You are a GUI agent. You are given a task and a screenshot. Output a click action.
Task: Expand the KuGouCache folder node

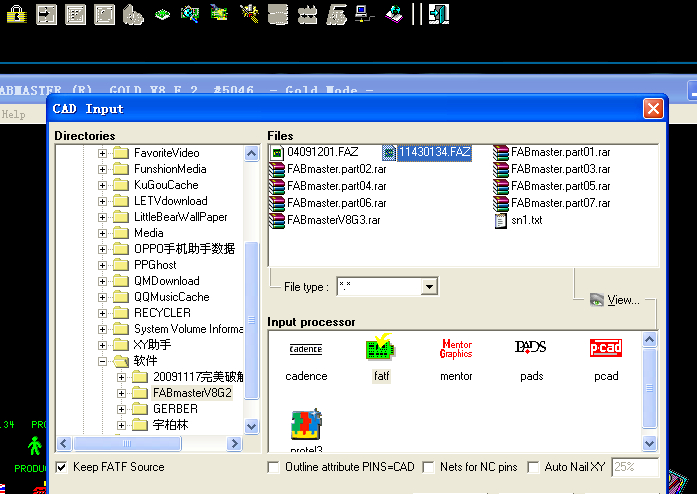point(102,185)
